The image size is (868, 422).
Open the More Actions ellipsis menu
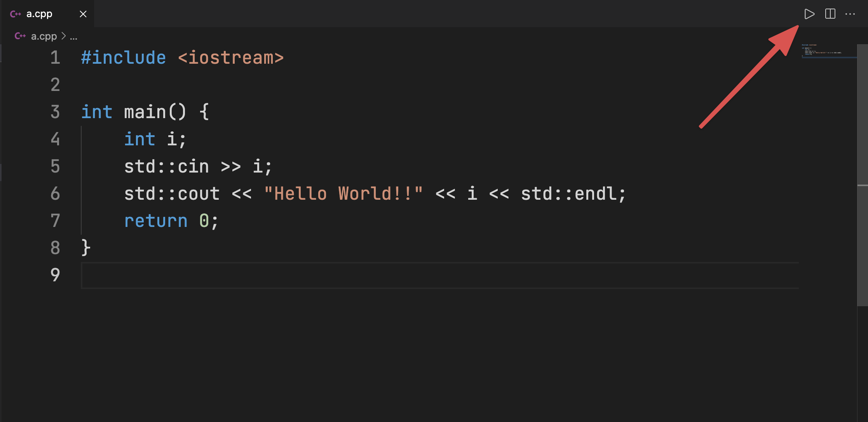click(x=850, y=14)
